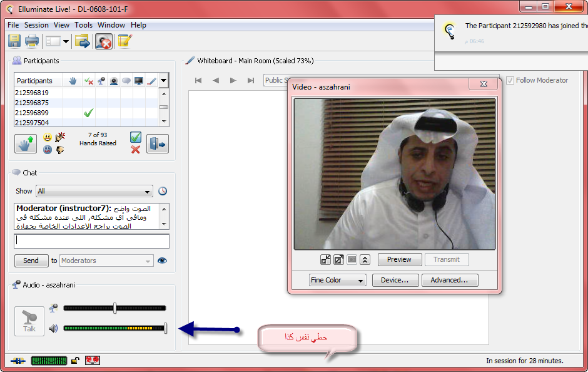This screenshot has height=372, width=588.
Task: Click the smiley face emoticon
Action: point(48,137)
